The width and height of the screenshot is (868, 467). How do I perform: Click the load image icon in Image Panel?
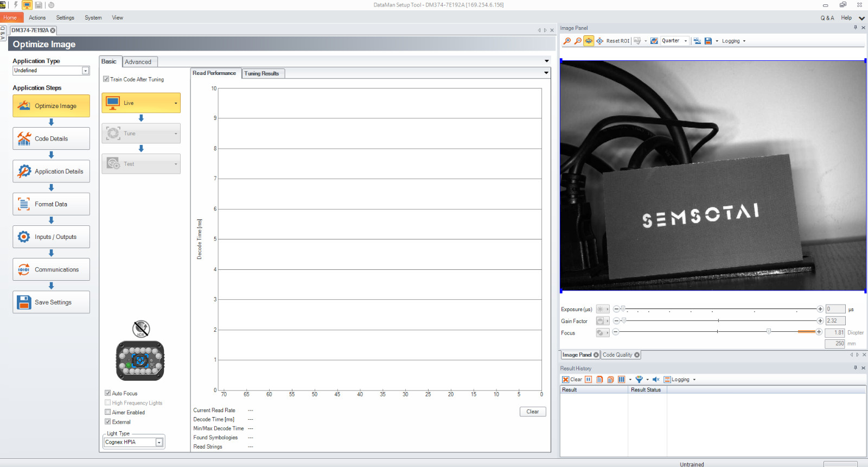(697, 41)
